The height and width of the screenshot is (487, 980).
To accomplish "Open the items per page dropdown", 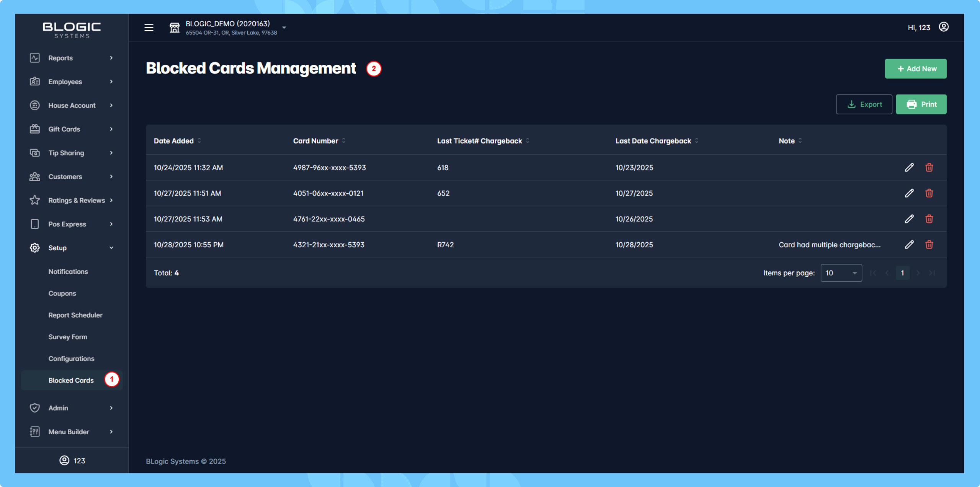I will coord(841,273).
